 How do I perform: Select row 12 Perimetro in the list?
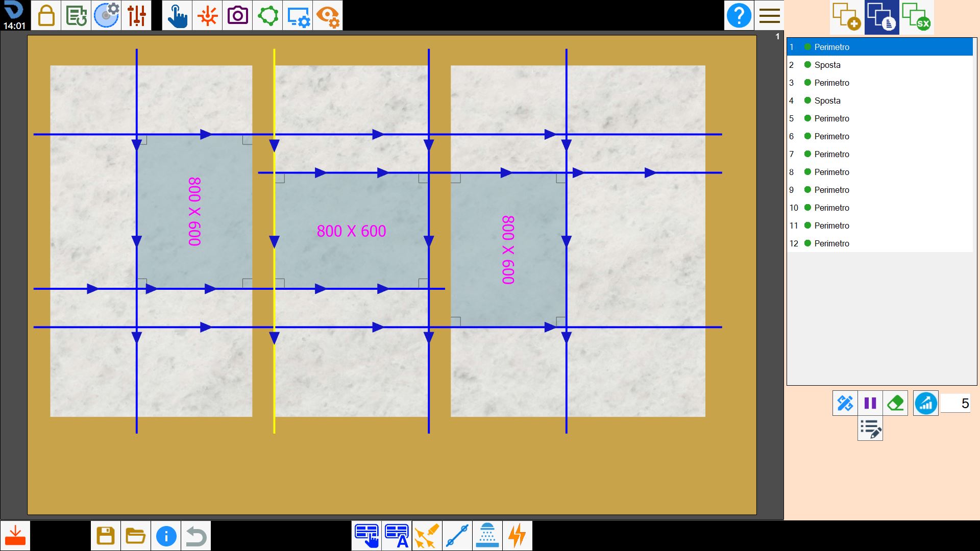click(x=880, y=243)
